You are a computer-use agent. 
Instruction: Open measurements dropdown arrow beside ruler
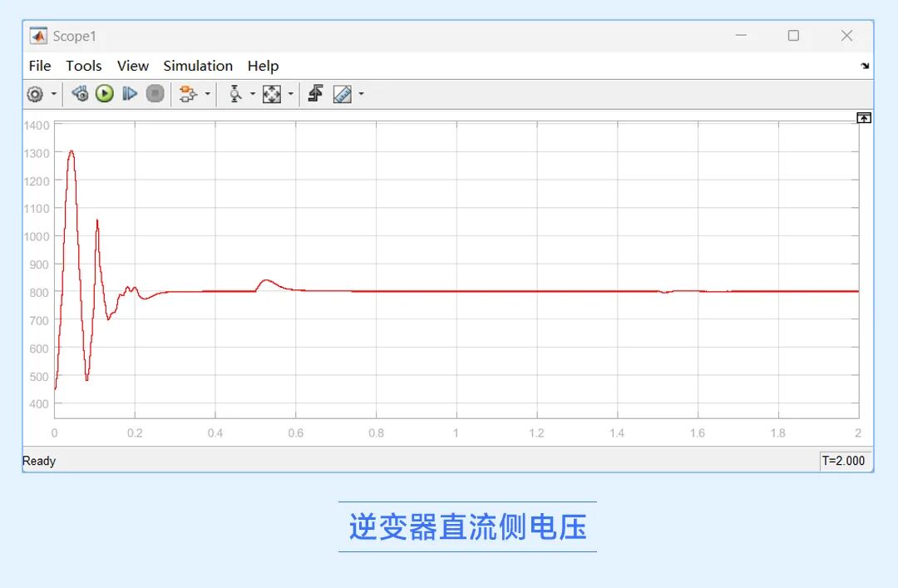pos(361,94)
